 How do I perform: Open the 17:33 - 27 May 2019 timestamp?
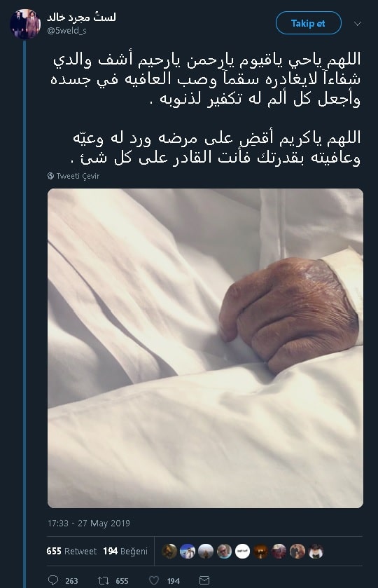pos(89,523)
